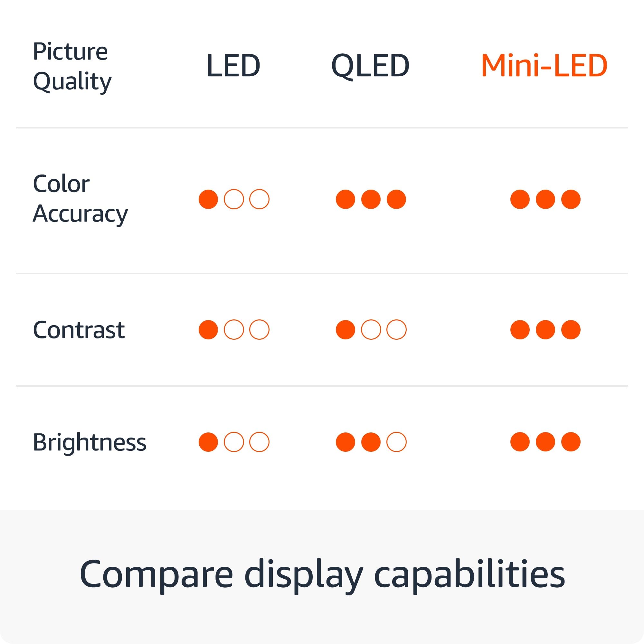Image resolution: width=644 pixels, height=644 pixels.
Task: Click the middle empty dot in QLED Contrast
Action: [371, 330]
